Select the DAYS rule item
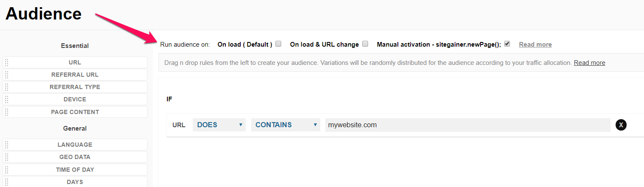This screenshot has height=187, width=644. [75, 182]
